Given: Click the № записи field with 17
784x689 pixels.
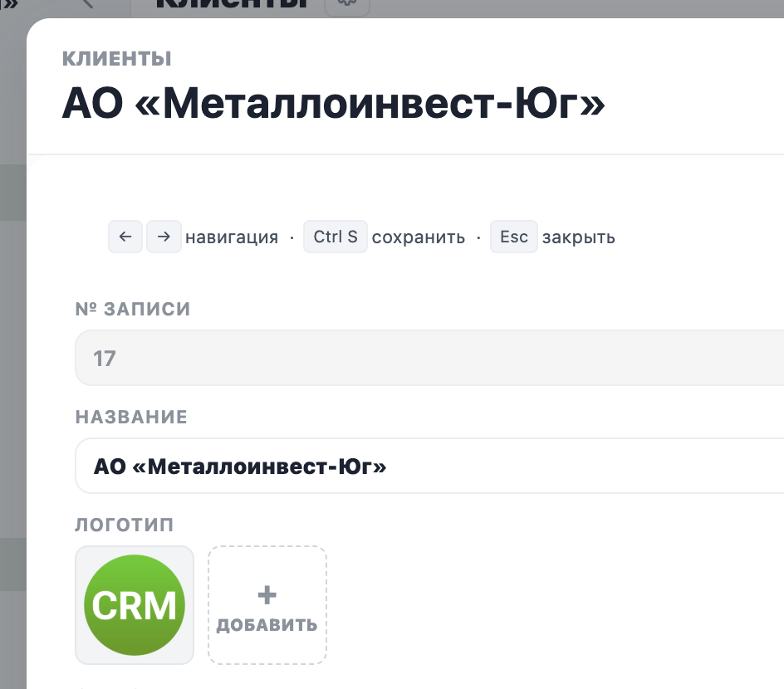Looking at the screenshot, I should [429, 358].
